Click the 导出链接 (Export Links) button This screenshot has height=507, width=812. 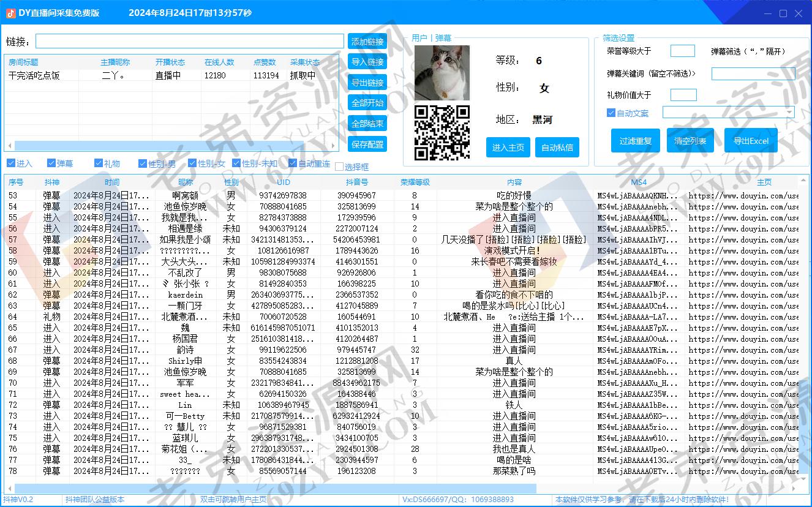[x=367, y=83]
